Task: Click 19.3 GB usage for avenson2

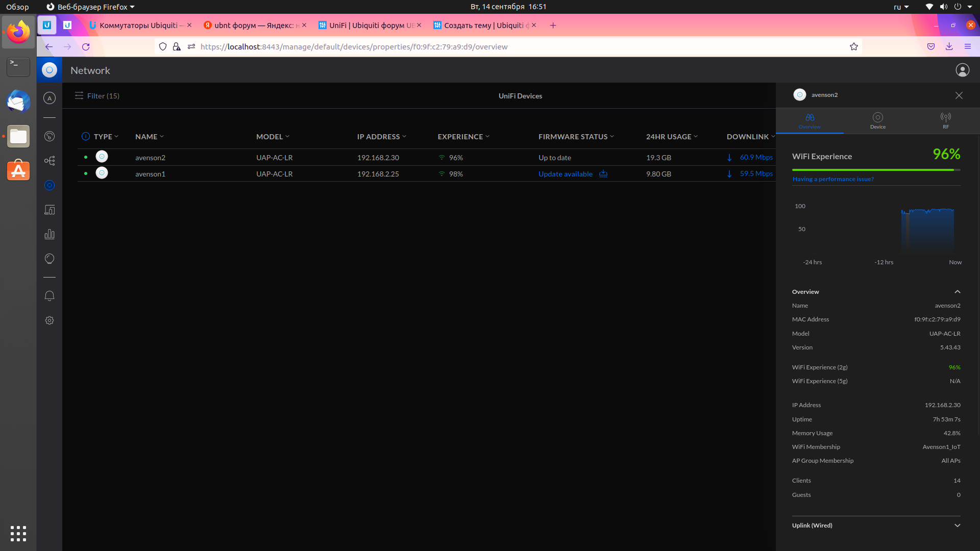Action: 658,158
